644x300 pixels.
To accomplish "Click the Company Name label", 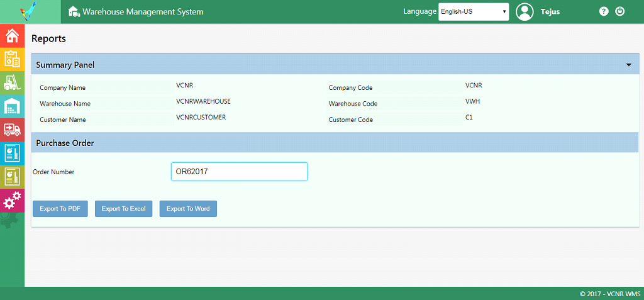I will (63, 87).
